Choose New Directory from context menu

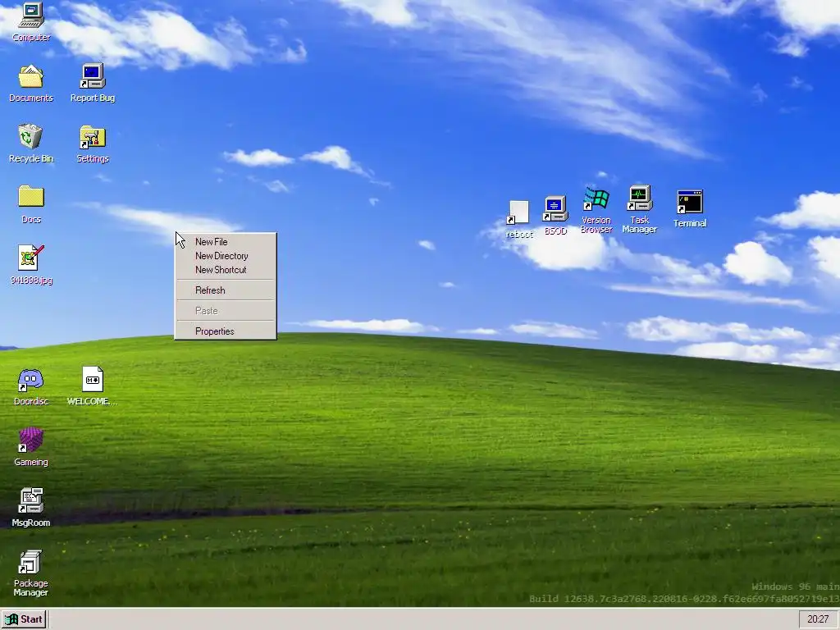pos(226,256)
